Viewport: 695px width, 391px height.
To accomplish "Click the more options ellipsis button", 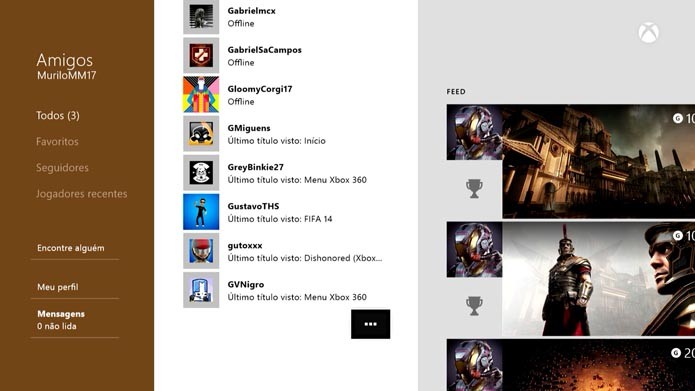I will (x=371, y=324).
